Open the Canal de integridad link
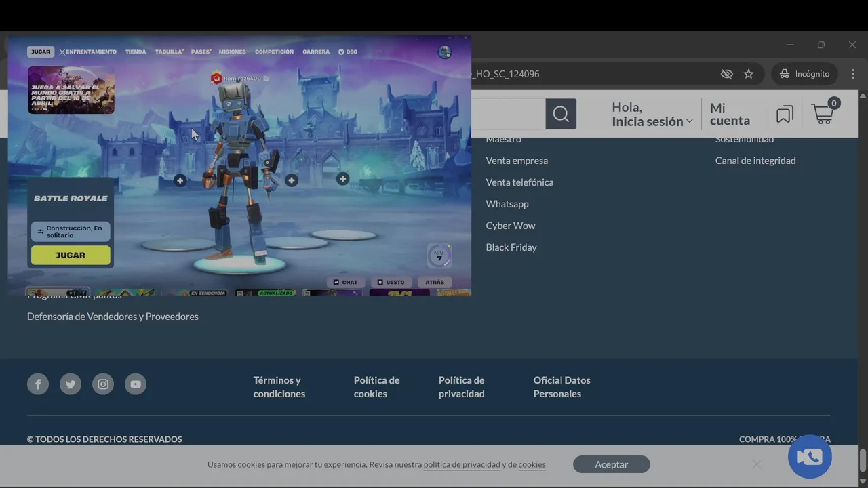 (x=755, y=161)
